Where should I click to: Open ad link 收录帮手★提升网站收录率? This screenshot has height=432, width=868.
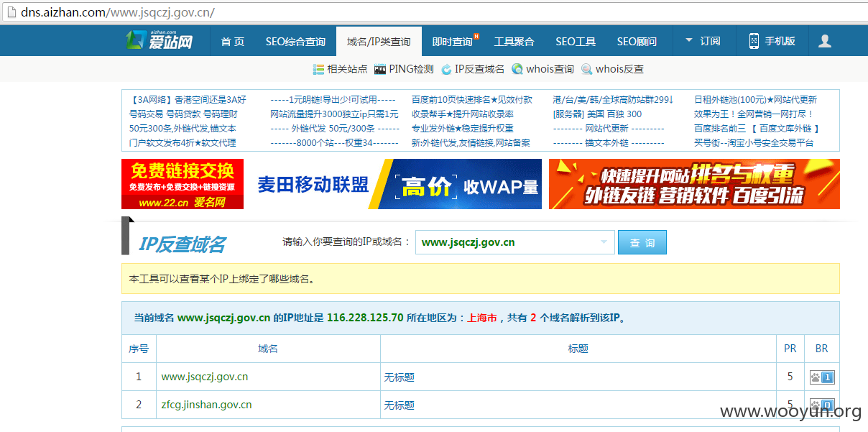pyautogui.click(x=463, y=114)
